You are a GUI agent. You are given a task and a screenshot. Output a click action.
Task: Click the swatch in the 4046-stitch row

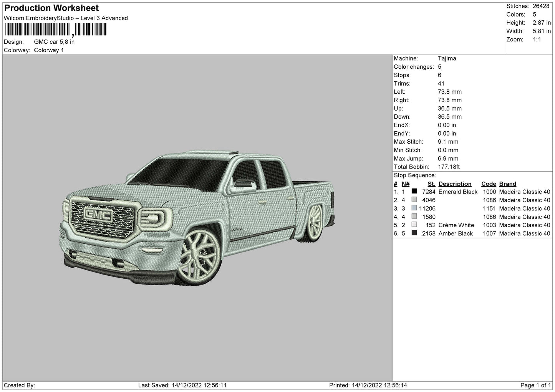point(414,200)
